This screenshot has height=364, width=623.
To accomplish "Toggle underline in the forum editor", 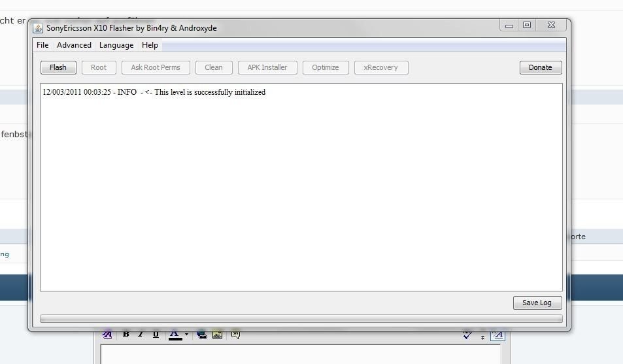I will pos(156,334).
